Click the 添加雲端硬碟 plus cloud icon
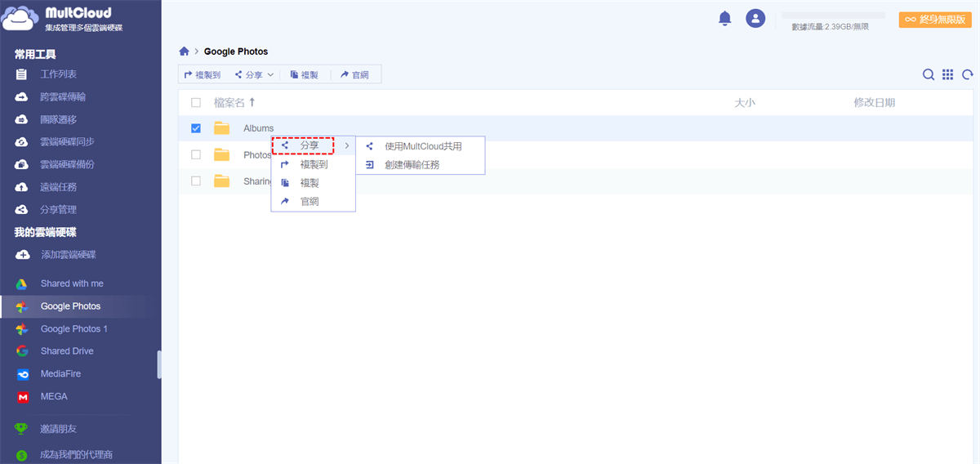The image size is (980, 464). (x=22, y=255)
